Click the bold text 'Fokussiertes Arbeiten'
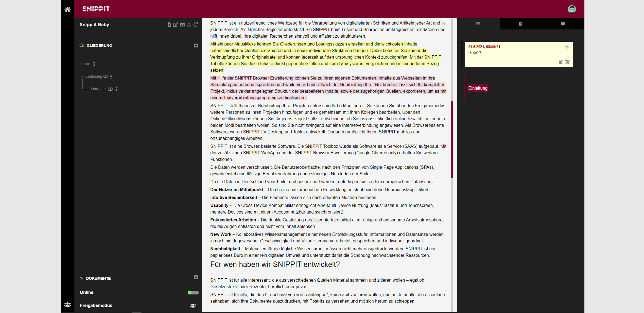Viewport: 644px width, 313px height. (x=233, y=220)
